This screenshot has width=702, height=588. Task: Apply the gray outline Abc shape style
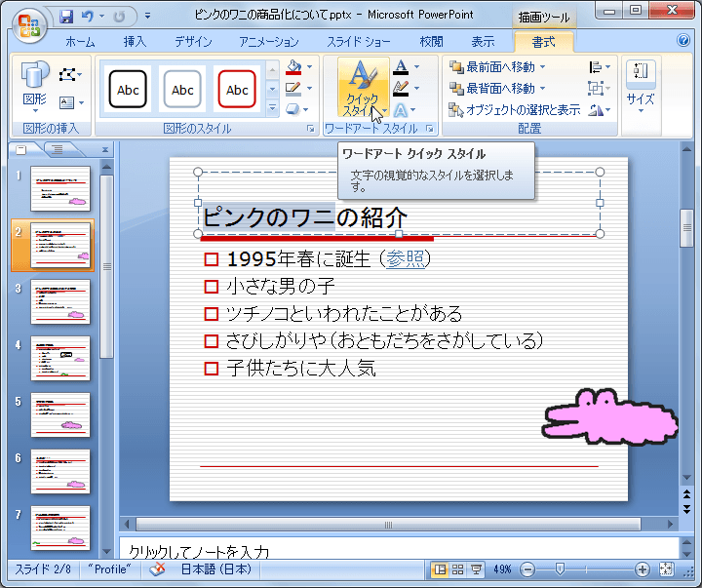tap(182, 89)
